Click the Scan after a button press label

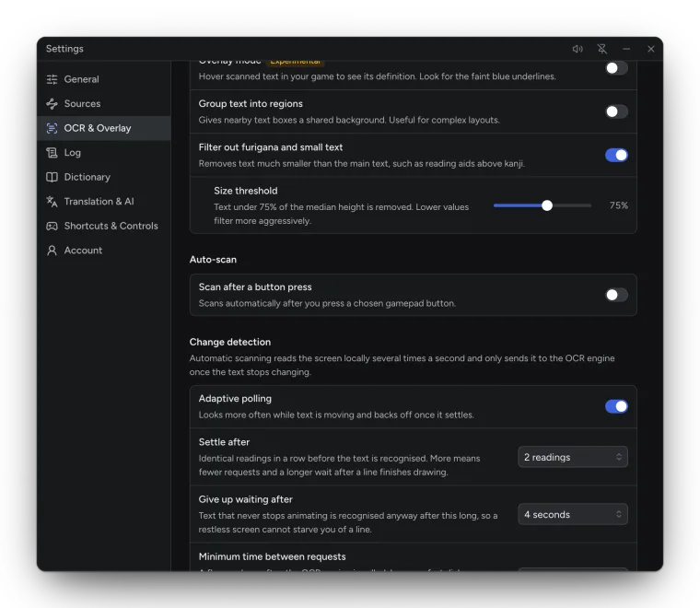point(255,287)
